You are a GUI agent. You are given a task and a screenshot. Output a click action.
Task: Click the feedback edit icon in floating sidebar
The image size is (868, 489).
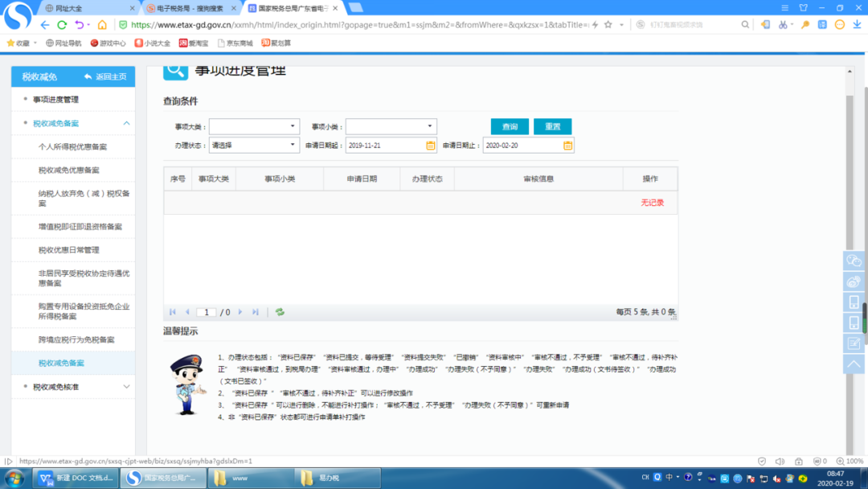[x=854, y=343]
